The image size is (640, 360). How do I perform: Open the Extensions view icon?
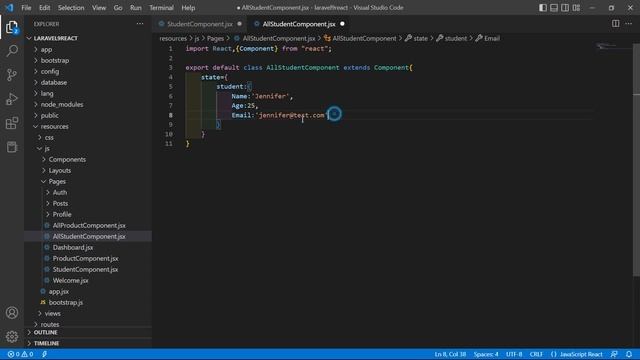tap(12, 123)
